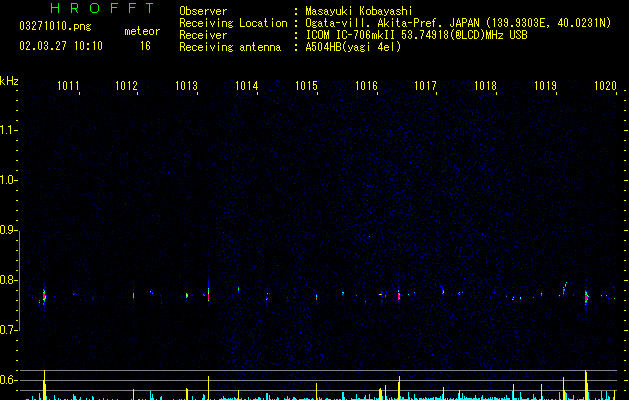The image size is (629, 400).
Task: Click the 0.6 frequency axis label
Action: tap(8, 380)
